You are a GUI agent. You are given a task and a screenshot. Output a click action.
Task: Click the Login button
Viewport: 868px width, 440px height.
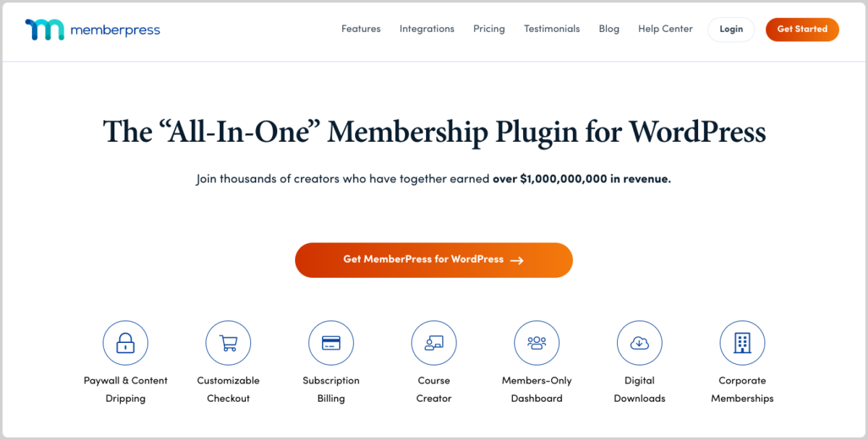pyautogui.click(x=731, y=29)
